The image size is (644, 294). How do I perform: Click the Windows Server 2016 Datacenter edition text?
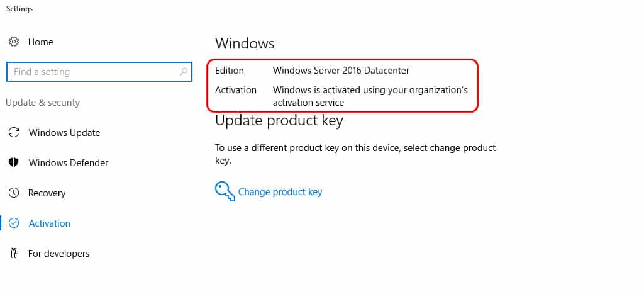341,71
